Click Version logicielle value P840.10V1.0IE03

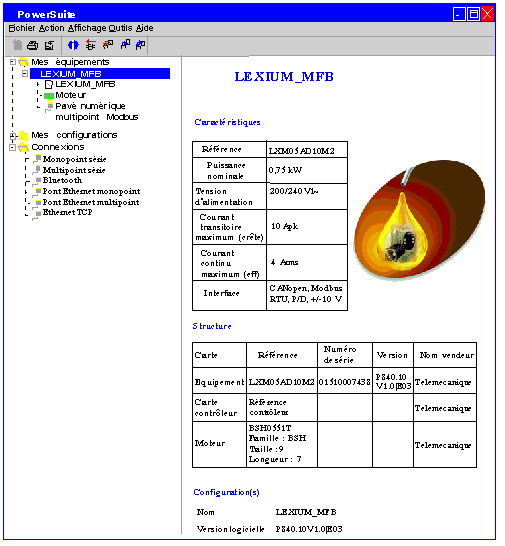[x=309, y=529]
